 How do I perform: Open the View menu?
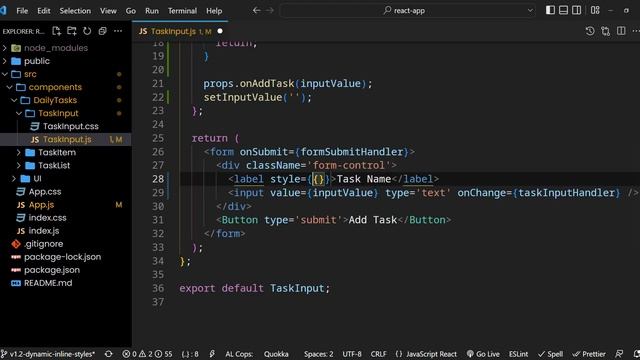click(x=108, y=11)
